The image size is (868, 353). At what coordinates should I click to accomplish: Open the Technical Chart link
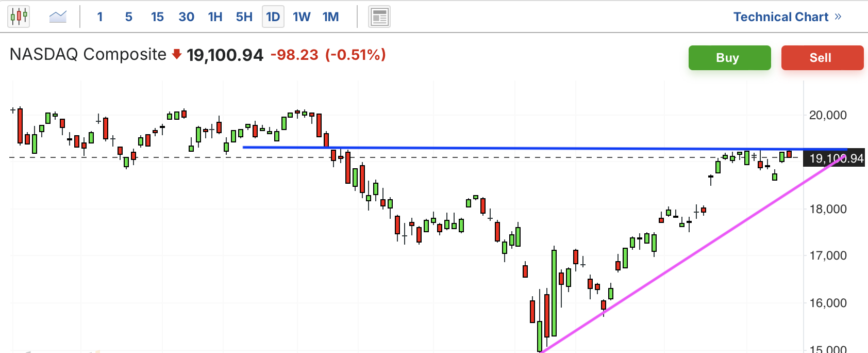tap(781, 17)
